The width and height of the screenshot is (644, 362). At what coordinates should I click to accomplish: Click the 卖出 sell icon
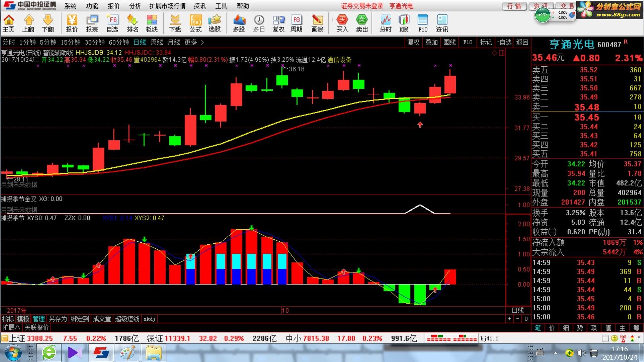click(362, 23)
